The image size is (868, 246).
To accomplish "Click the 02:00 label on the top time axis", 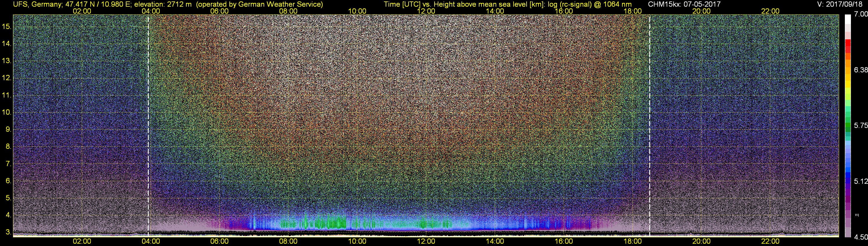I will [82, 11].
